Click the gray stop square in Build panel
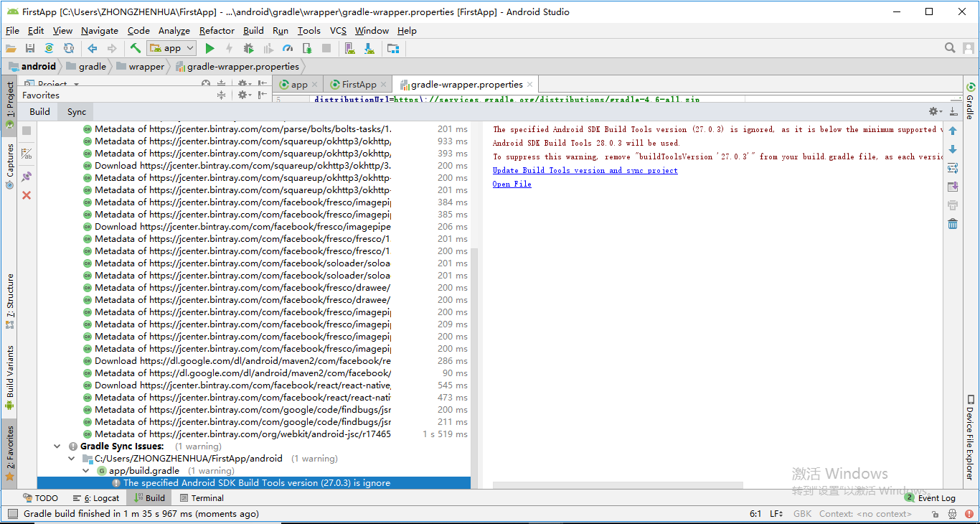Image resolution: width=980 pixels, height=524 pixels. coord(27,131)
